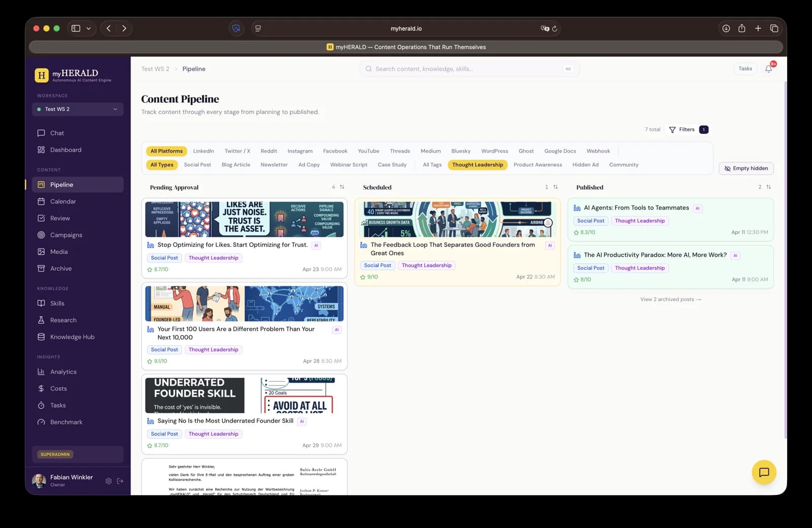Select the All Platforms filter chip
This screenshot has height=528, width=812.
point(166,151)
